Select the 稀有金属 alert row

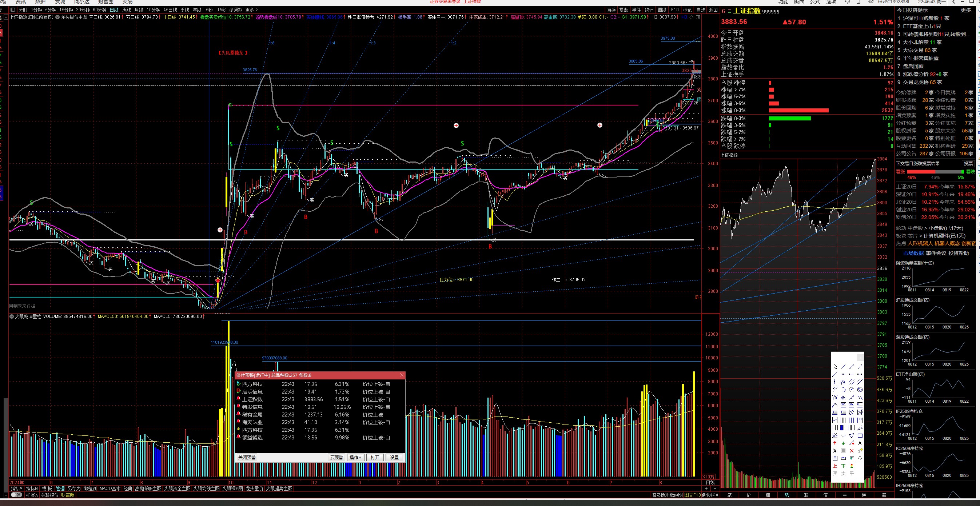pyautogui.click(x=319, y=415)
